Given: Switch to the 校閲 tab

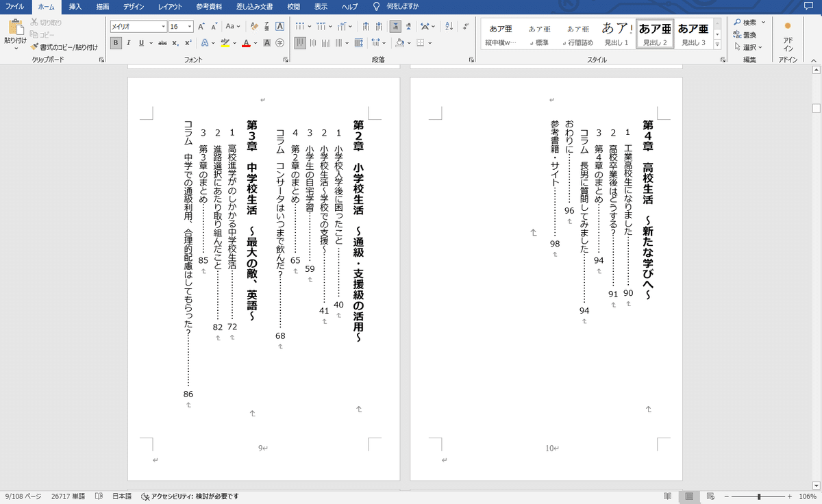Looking at the screenshot, I should (293, 6).
